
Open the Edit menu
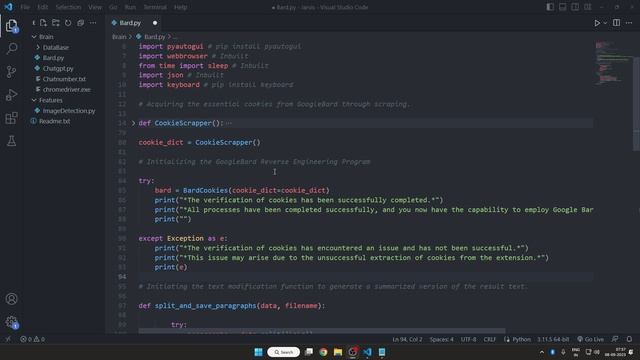point(42,7)
